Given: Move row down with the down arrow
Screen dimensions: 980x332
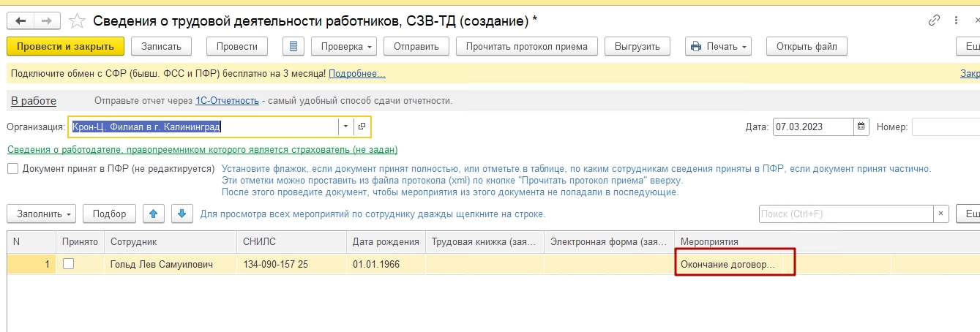Looking at the screenshot, I should 182,214.
